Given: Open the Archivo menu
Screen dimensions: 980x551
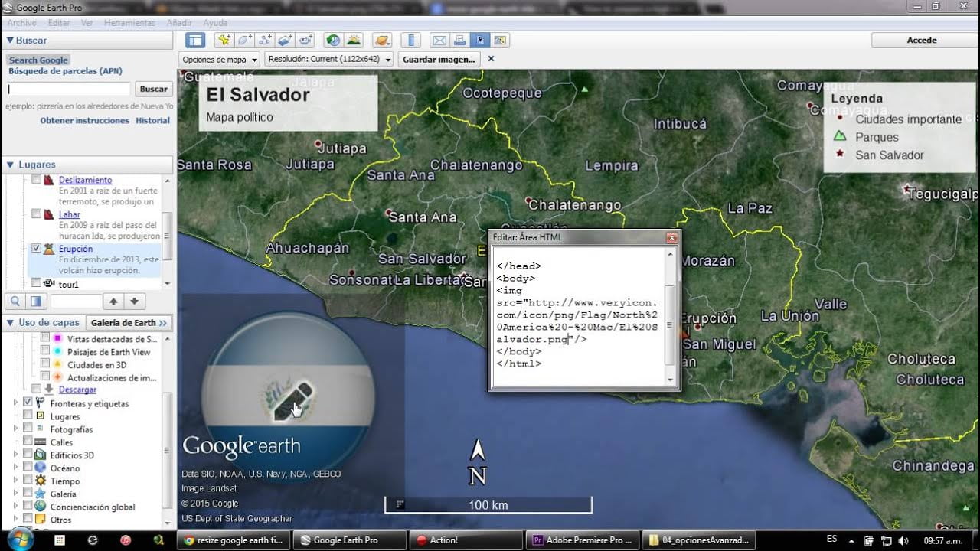Looking at the screenshot, I should tap(22, 23).
